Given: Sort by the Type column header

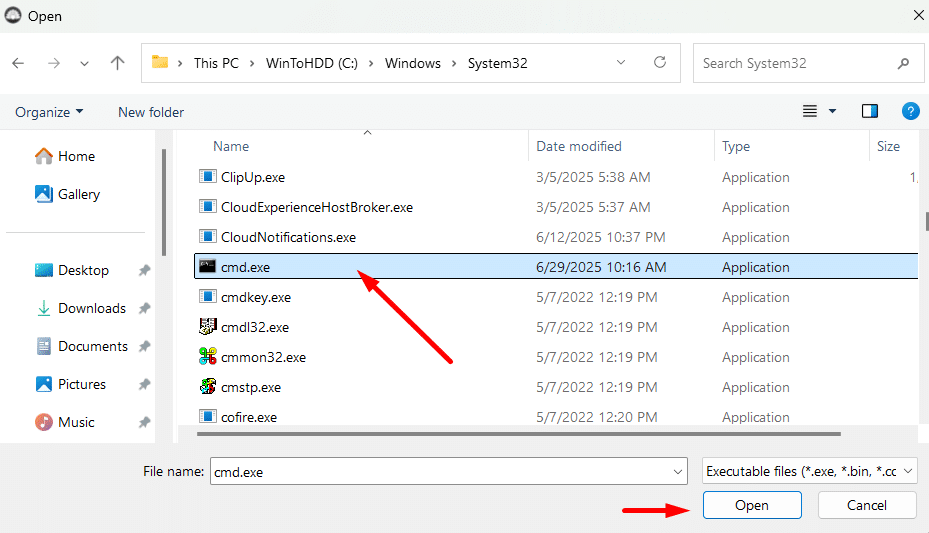Looking at the screenshot, I should tap(736, 146).
